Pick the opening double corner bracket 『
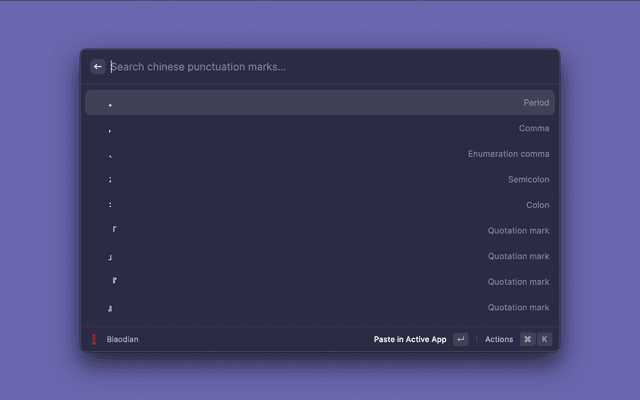The image size is (640, 400). 320,282
